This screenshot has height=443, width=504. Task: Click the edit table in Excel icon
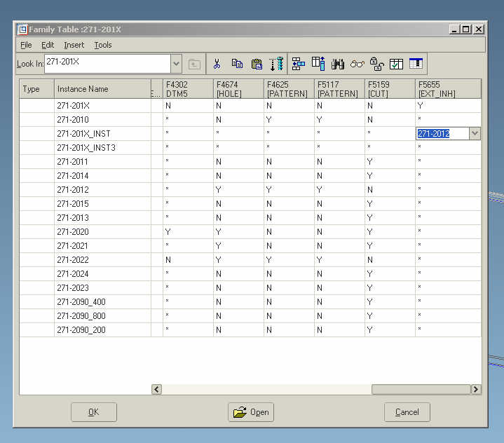click(x=416, y=63)
